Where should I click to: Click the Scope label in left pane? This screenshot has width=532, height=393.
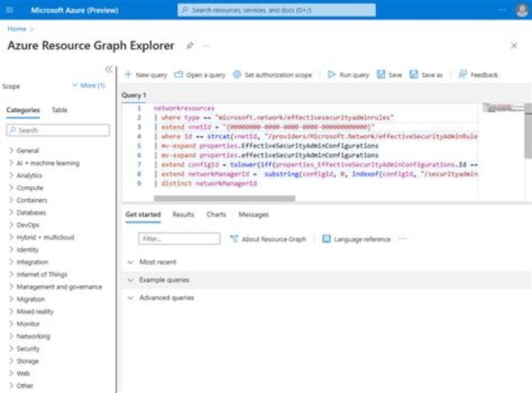11,86
